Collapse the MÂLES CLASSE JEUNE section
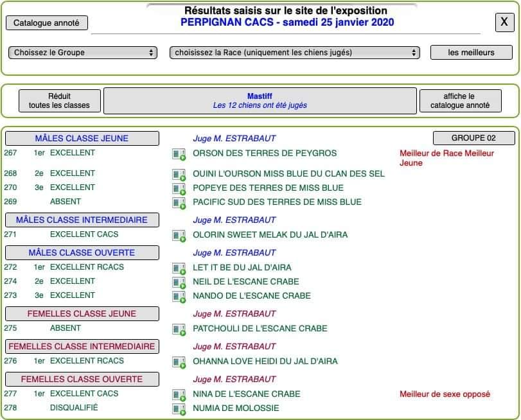The image size is (521, 420). coord(82,138)
